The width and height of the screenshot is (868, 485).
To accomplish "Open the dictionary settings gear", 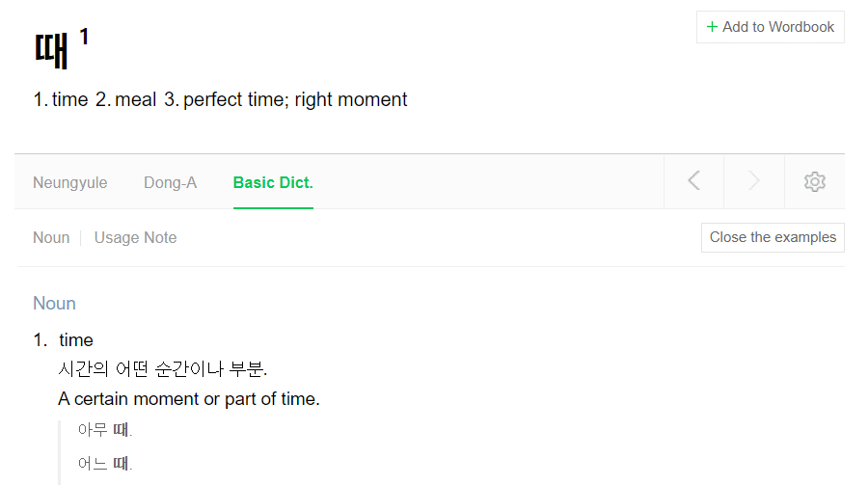I will click(814, 181).
